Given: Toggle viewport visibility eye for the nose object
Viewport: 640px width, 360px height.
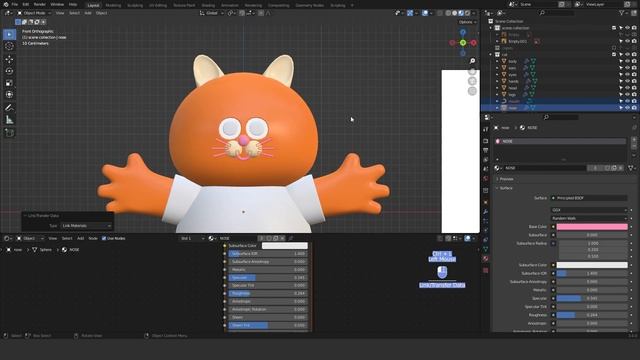Looking at the screenshot, I should point(627,108).
